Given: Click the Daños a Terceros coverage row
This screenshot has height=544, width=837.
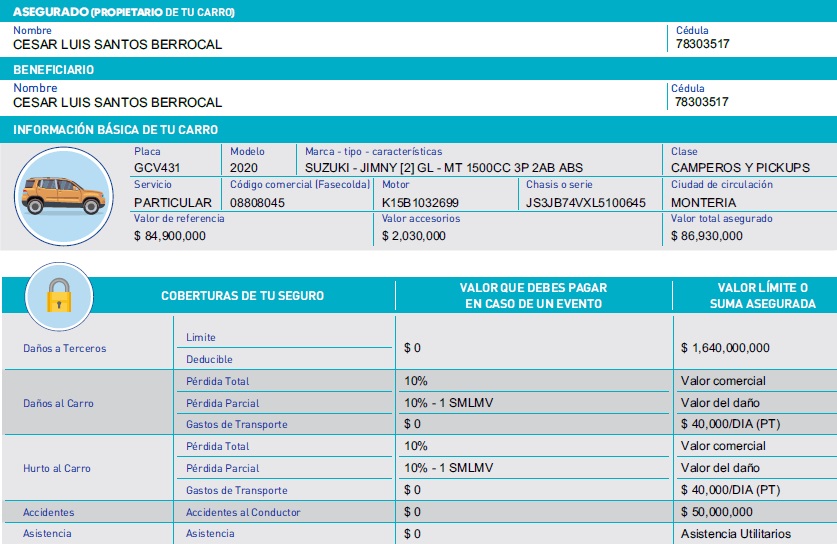Looking at the screenshot, I should (x=64, y=348).
